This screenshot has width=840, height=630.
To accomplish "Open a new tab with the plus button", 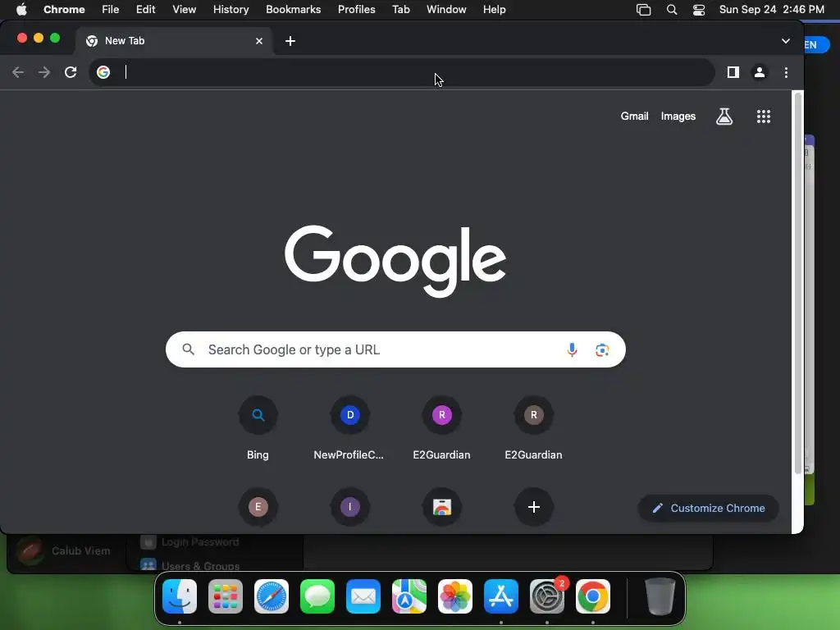I will pos(290,41).
